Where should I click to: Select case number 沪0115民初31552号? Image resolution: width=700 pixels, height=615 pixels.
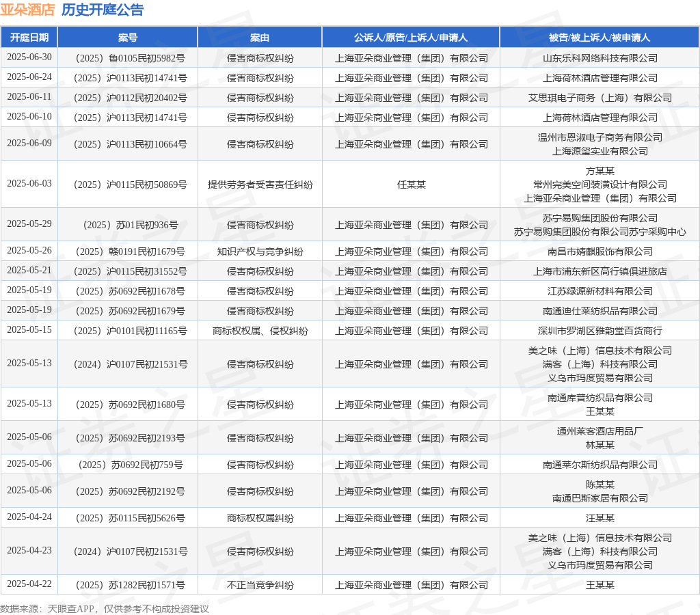130,272
